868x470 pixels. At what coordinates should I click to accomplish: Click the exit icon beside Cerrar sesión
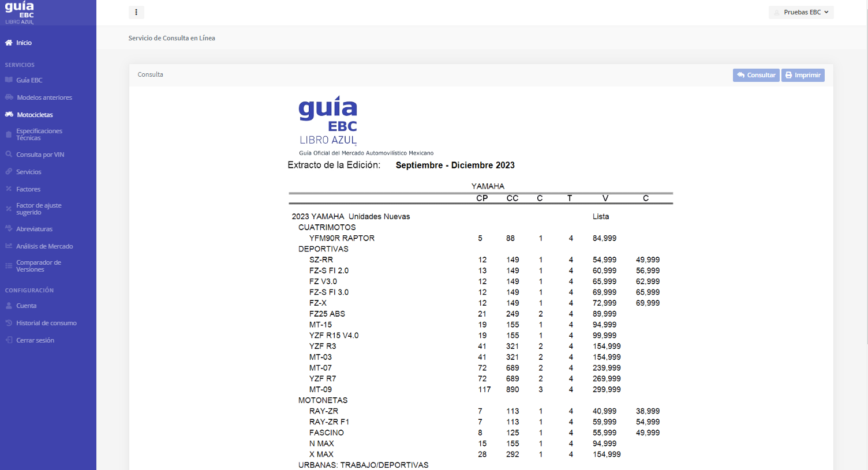(9, 340)
